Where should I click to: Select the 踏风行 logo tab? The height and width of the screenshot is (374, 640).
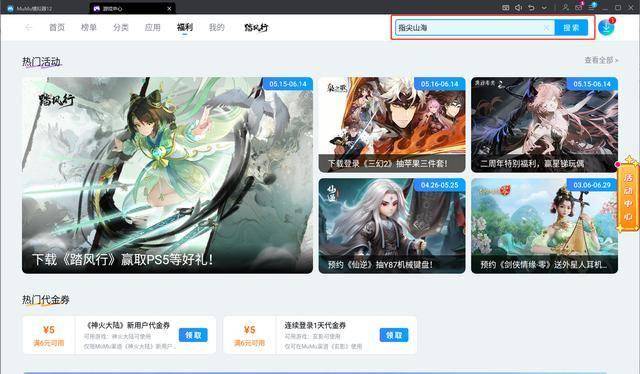(x=256, y=27)
